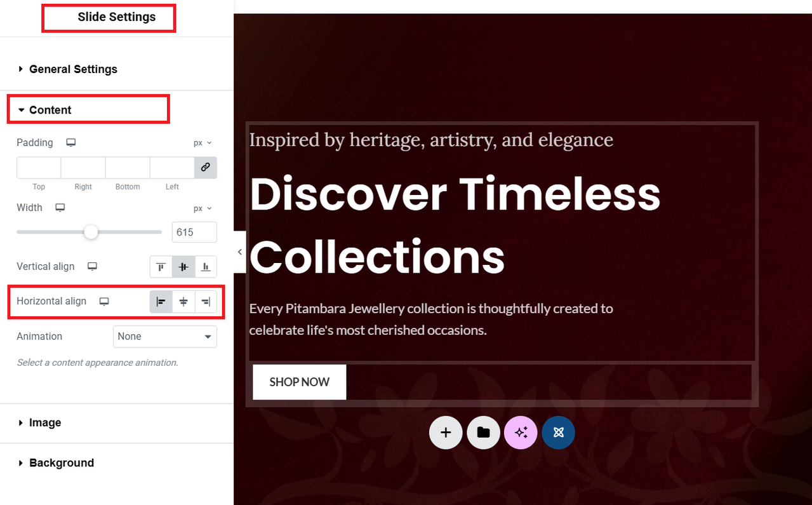Click the 'Select a content appearance animation.' hint
This screenshot has height=505, width=812.
point(97,363)
